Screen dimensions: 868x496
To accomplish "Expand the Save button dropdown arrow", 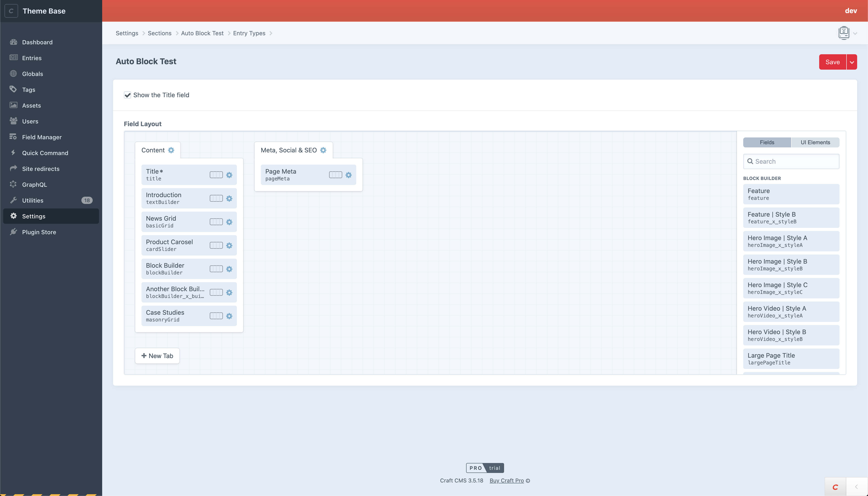I will click(852, 62).
